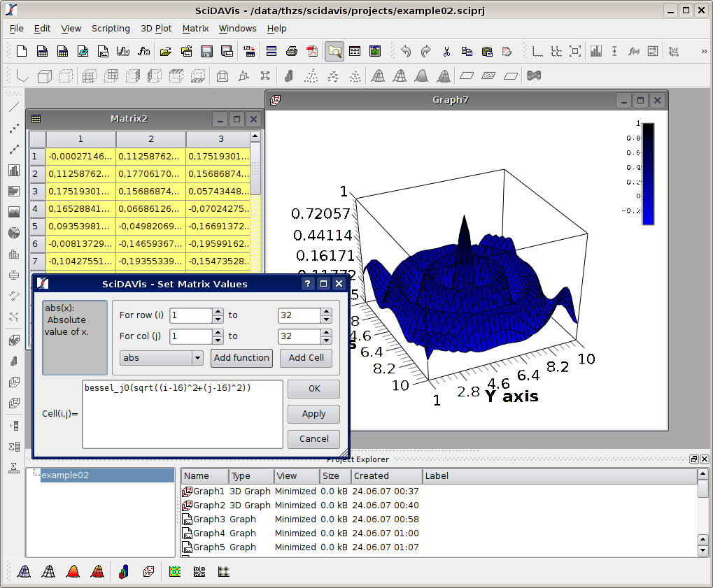The image size is (713, 588).
Task: Click Matrix2 vertical scrollbar up arrow
Action: pyautogui.click(x=255, y=136)
